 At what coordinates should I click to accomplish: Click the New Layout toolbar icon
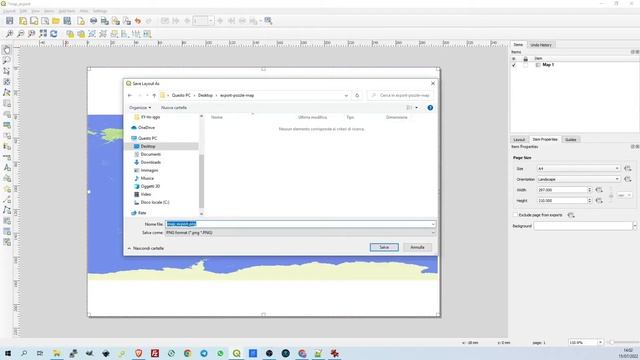tap(23, 21)
